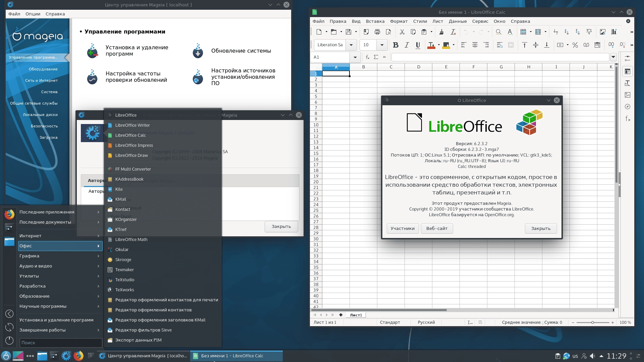Expand the formula bar input line
644x362 pixels.
pyautogui.click(x=613, y=57)
